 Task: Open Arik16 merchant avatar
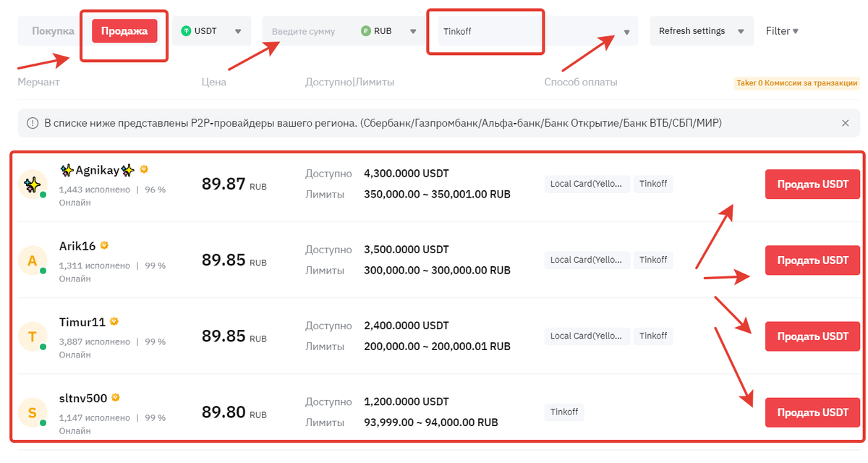tap(32, 261)
